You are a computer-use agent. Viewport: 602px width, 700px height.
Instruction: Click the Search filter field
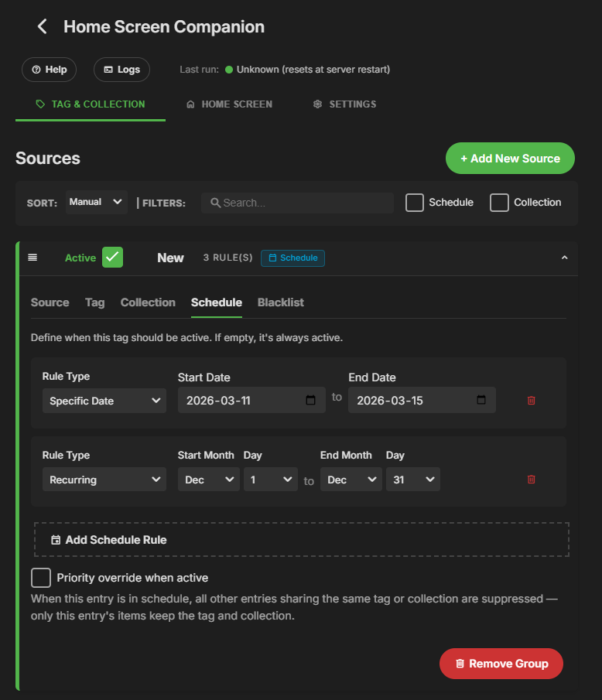tap(298, 203)
